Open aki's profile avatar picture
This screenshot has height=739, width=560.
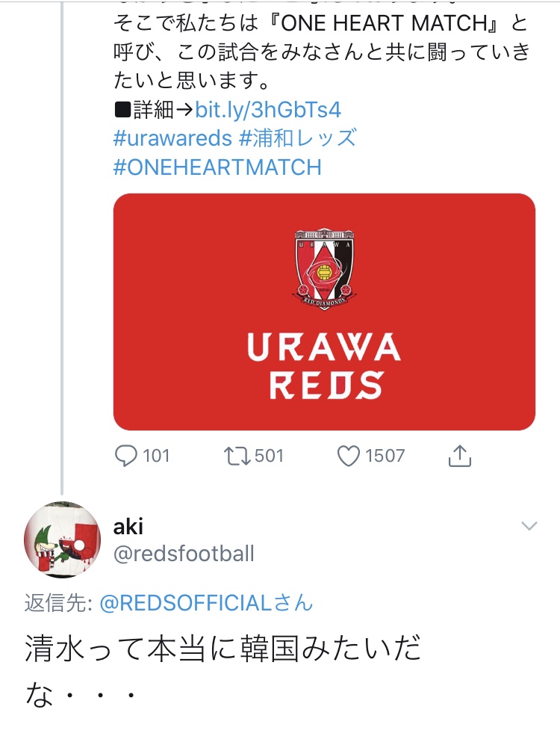(x=63, y=539)
